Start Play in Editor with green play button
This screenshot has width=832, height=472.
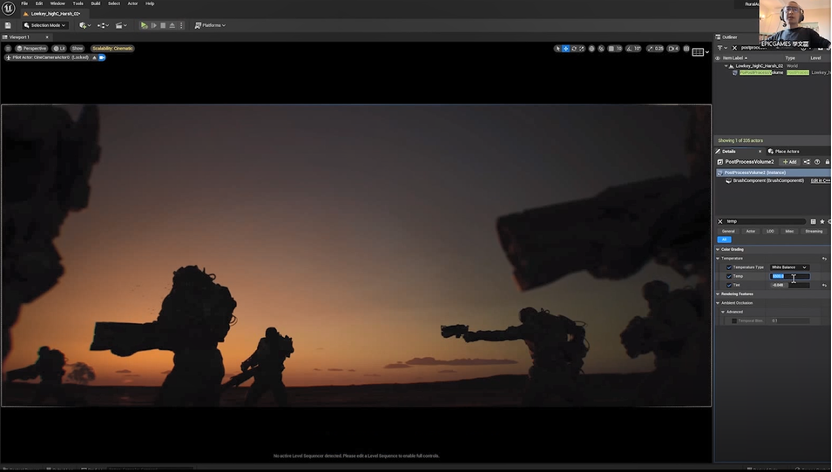click(144, 25)
